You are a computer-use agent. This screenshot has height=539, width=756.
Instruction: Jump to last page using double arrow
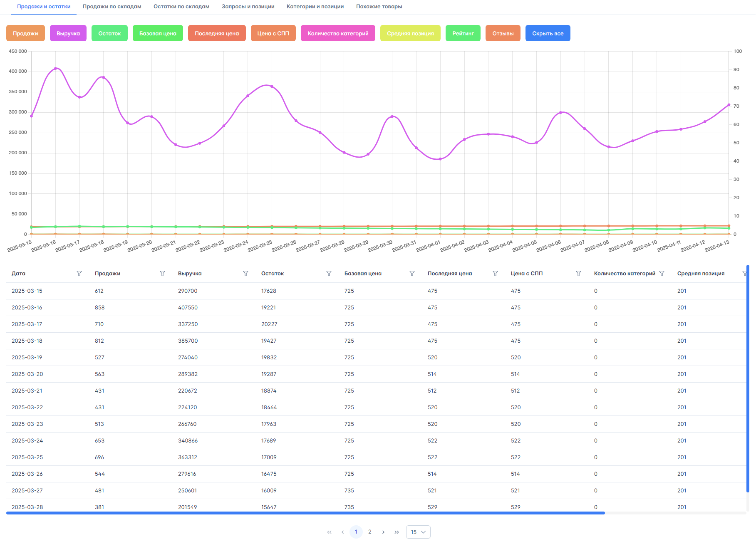point(397,532)
